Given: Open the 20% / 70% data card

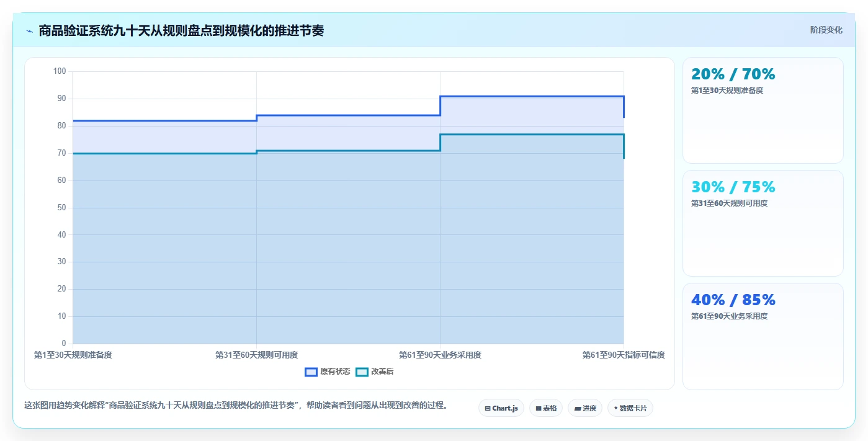Looking at the screenshot, I should (763, 110).
